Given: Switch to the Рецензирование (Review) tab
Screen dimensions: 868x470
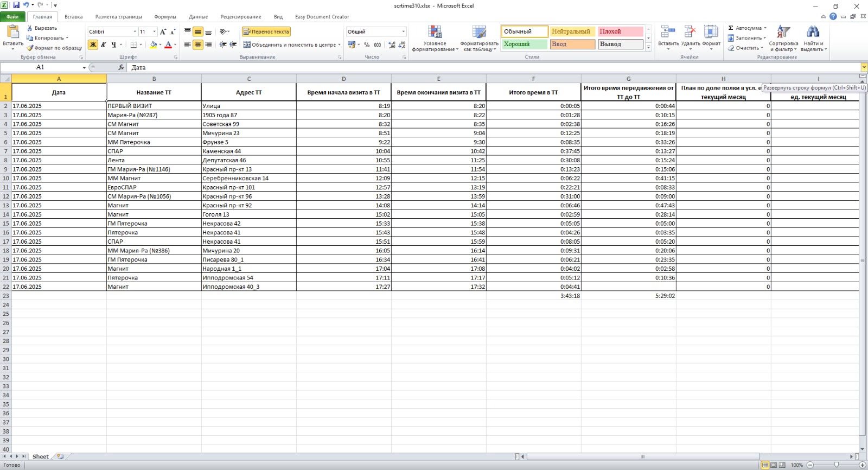Looking at the screenshot, I should [x=241, y=17].
